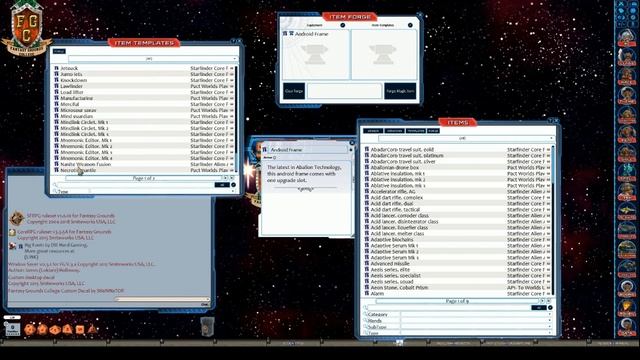This screenshot has height=360, width=640.
Task: Toggle the round button above the Item Templates slot
Action: 410,25
